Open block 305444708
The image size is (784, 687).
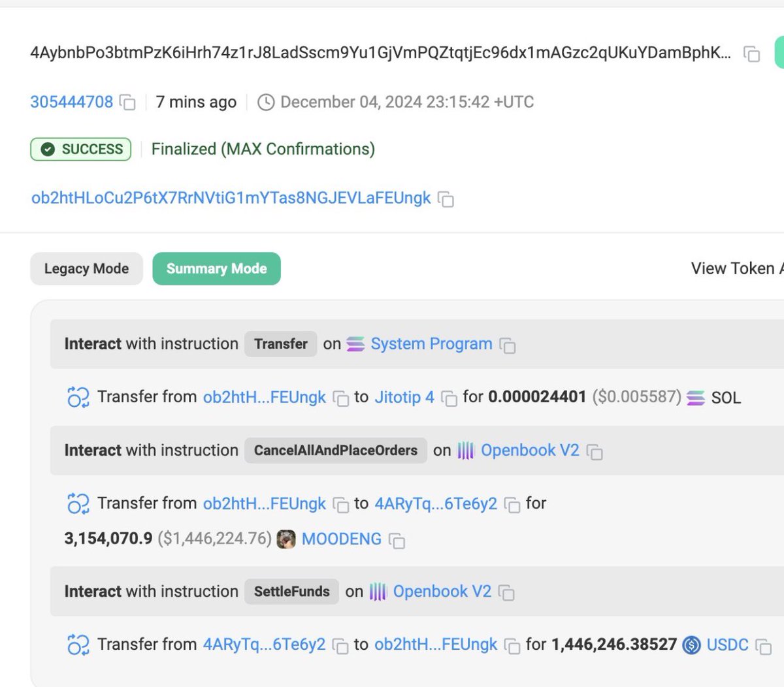72,102
